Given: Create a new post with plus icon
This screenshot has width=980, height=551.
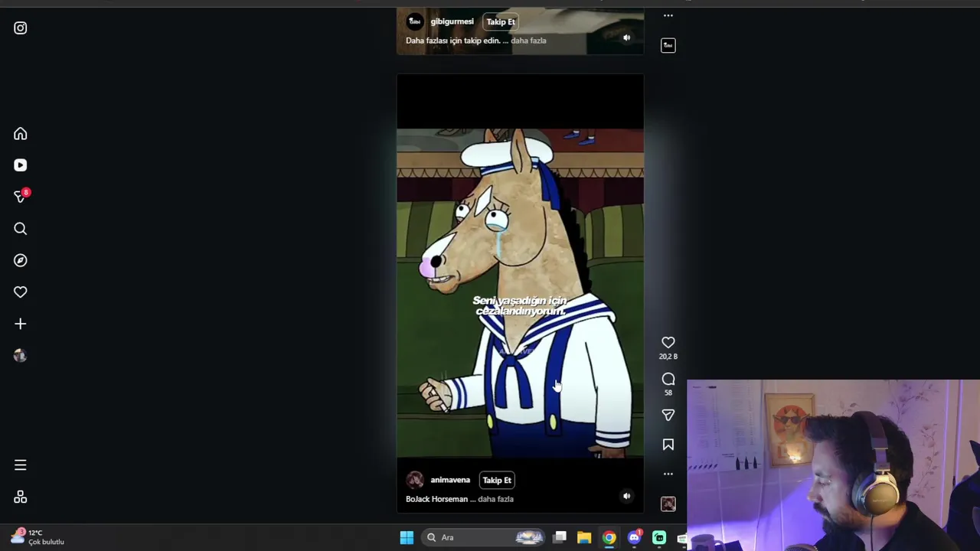Looking at the screenshot, I should tap(21, 324).
